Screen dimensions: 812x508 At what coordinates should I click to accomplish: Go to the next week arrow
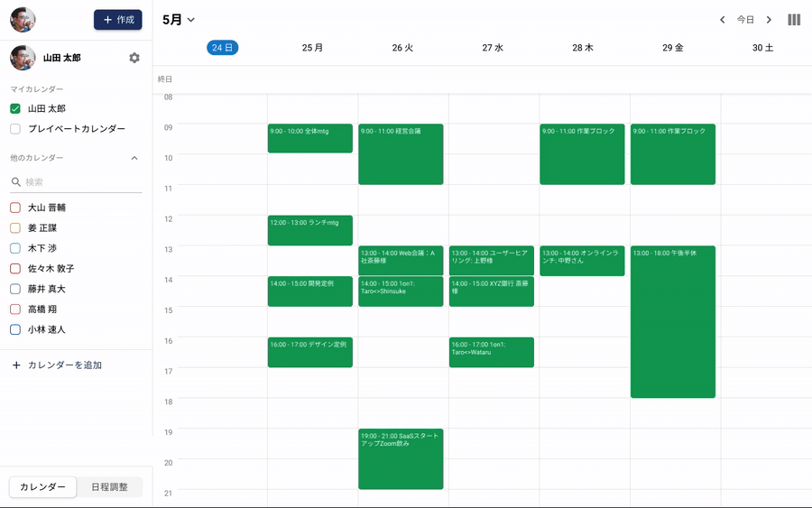[x=769, y=20]
